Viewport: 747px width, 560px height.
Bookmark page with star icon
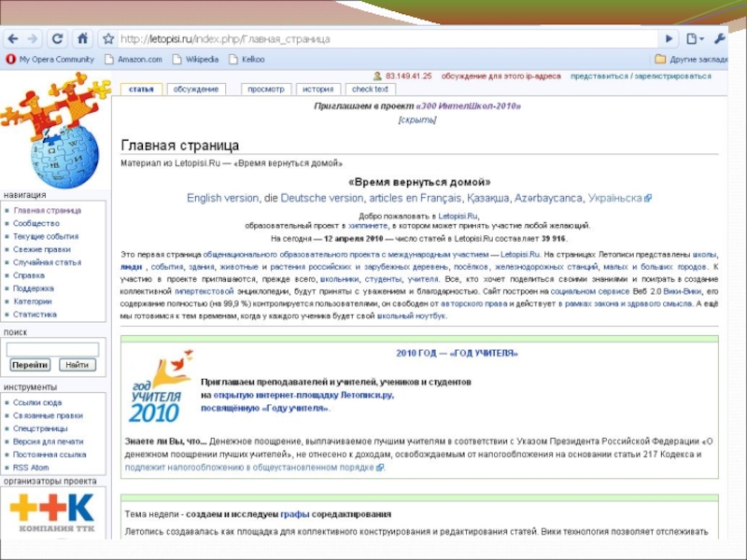tap(108, 39)
